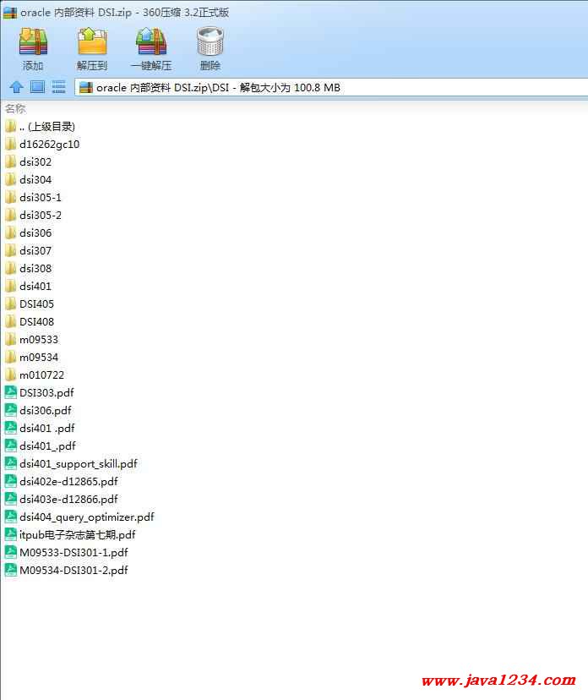Click the 删除 (Delete) trash can icon

pyautogui.click(x=210, y=41)
